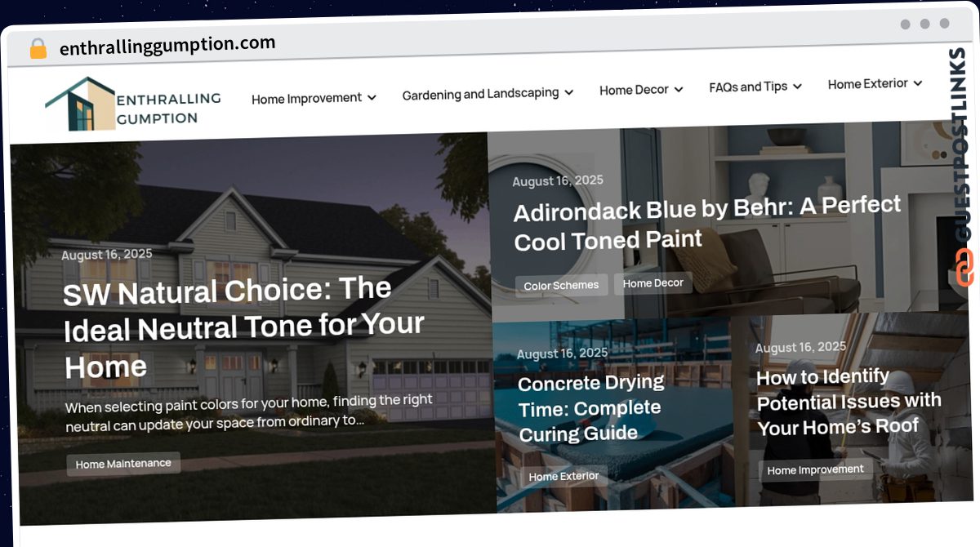Expand Gardening and Landscaping dropdown arrow
The image size is (980, 547).
pos(568,92)
